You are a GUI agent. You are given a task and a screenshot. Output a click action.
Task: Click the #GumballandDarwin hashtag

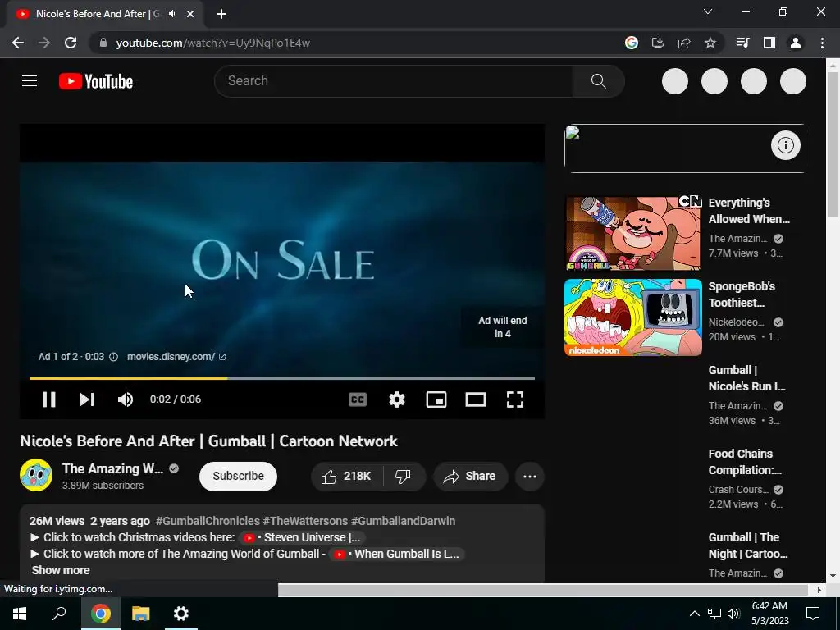tap(403, 521)
